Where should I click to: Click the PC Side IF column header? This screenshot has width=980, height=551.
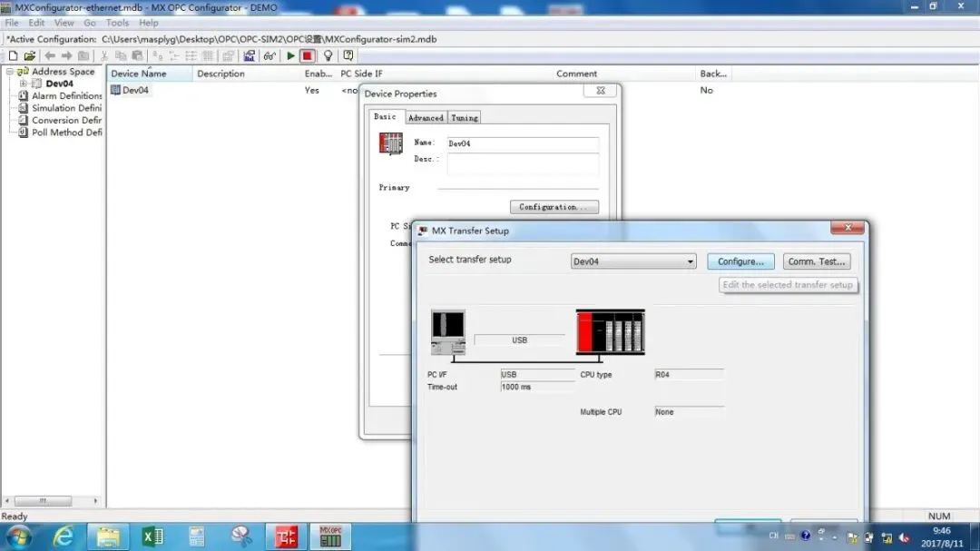(x=444, y=74)
